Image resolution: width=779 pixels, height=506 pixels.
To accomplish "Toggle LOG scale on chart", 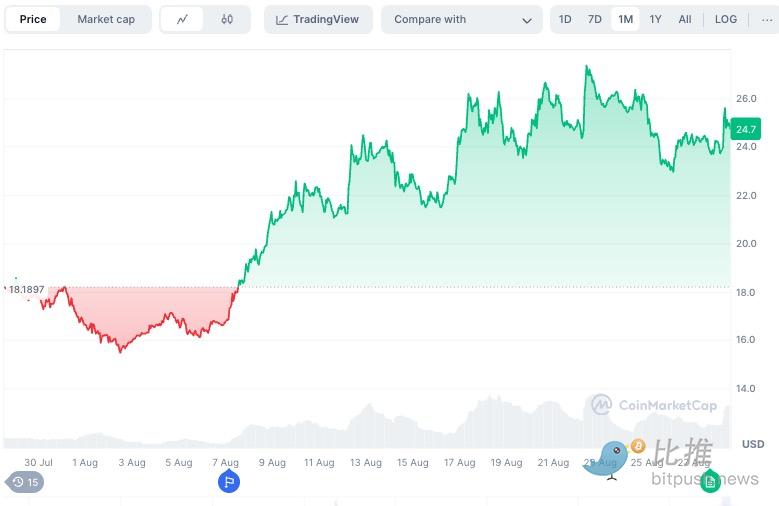I will coord(726,19).
